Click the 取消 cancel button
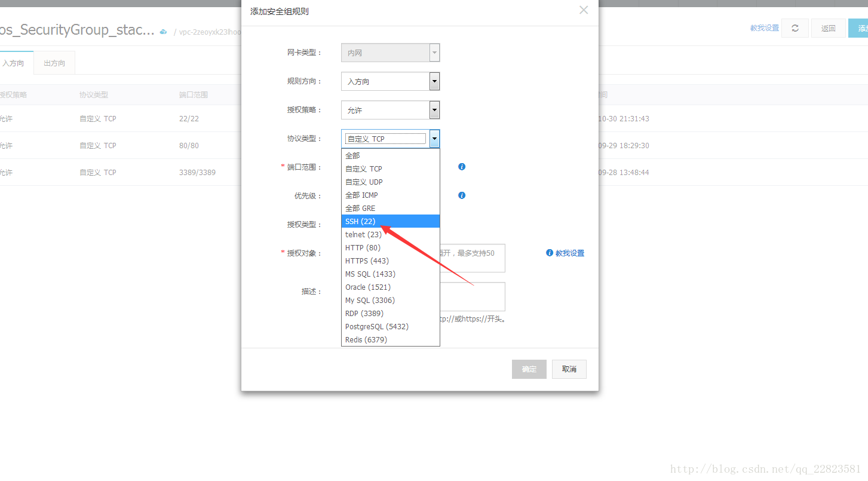 (x=569, y=369)
